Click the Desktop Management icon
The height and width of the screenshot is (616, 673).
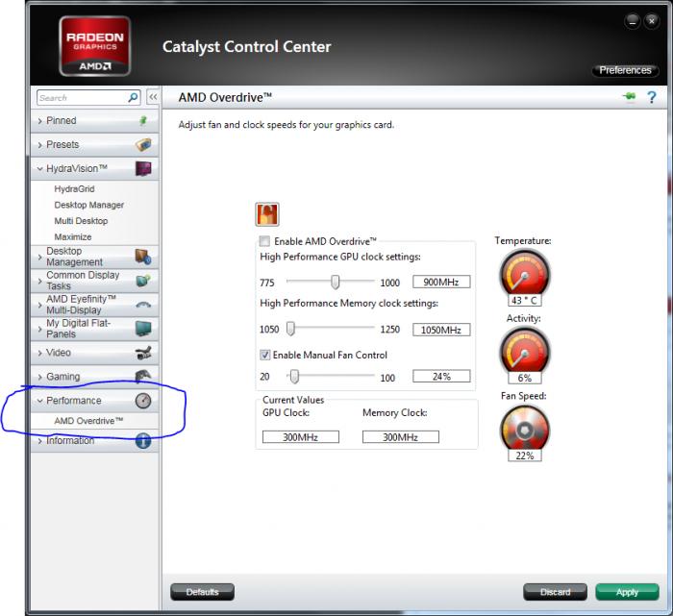[143, 257]
